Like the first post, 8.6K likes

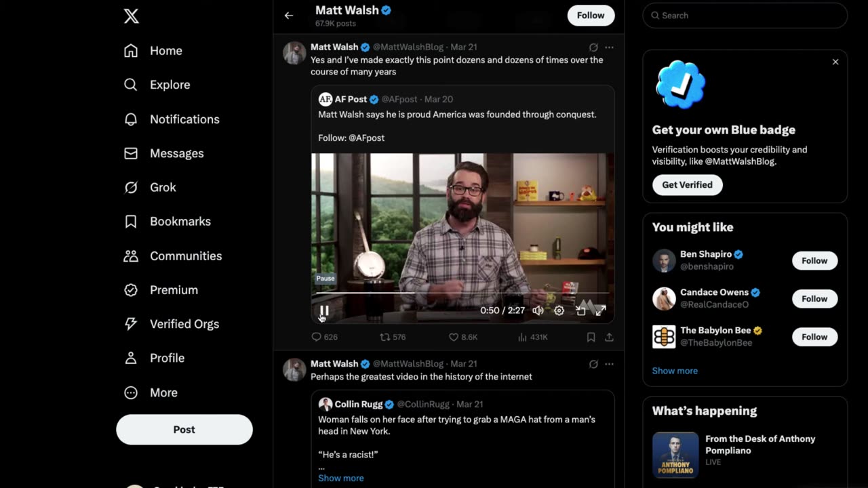[x=463, y=337]
